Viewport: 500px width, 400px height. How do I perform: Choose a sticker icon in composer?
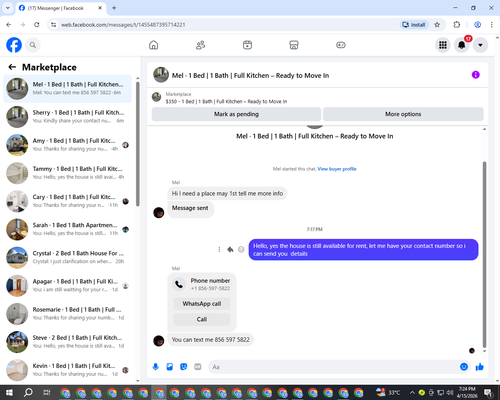point(184,367)
